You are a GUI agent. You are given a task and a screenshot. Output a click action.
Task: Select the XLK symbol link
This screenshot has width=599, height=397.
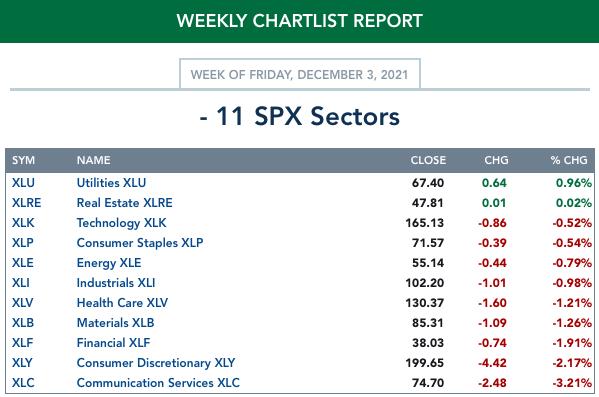click(x=23, y=222)
